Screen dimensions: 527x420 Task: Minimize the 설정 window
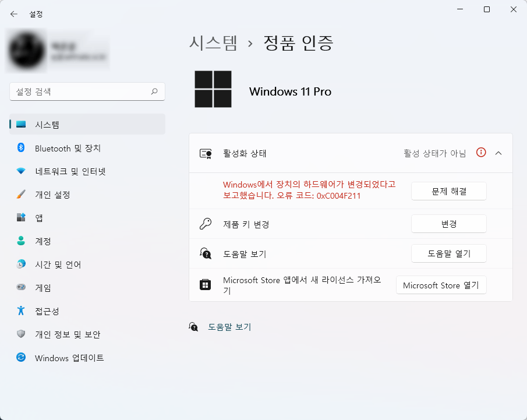[460, 9]
